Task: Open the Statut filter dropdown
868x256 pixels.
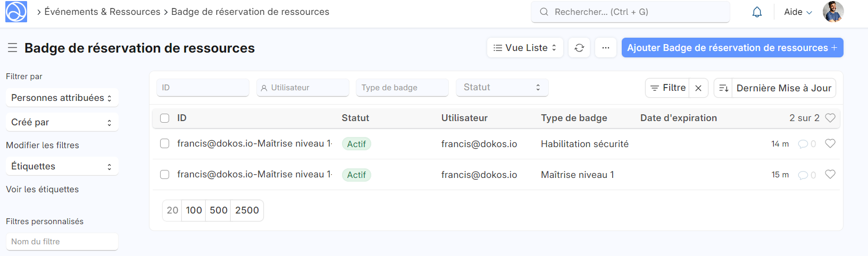Action: tap(502, 88)
